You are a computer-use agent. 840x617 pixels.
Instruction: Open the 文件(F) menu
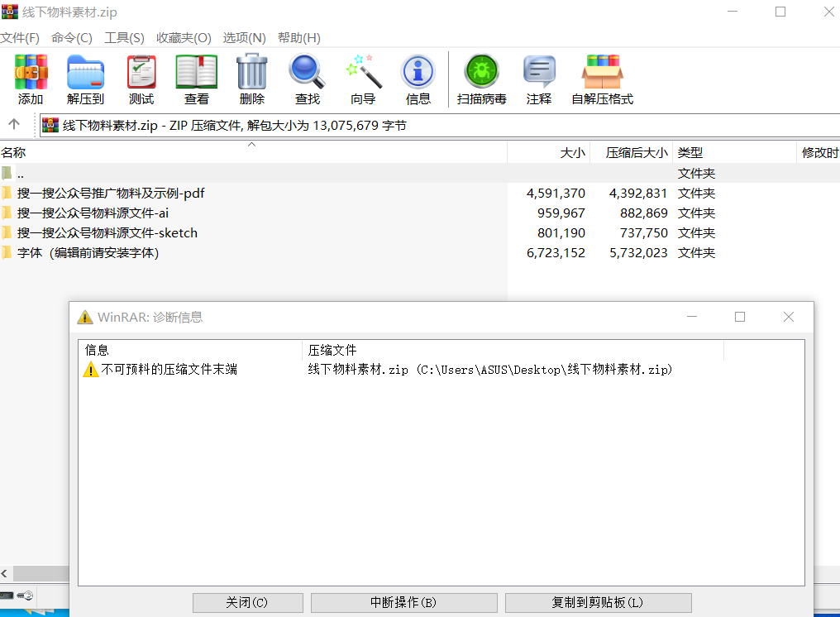(20, 37)
